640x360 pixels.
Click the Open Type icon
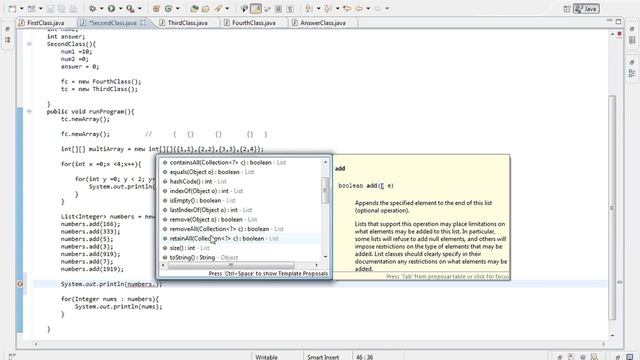click(x=194, y=9)
